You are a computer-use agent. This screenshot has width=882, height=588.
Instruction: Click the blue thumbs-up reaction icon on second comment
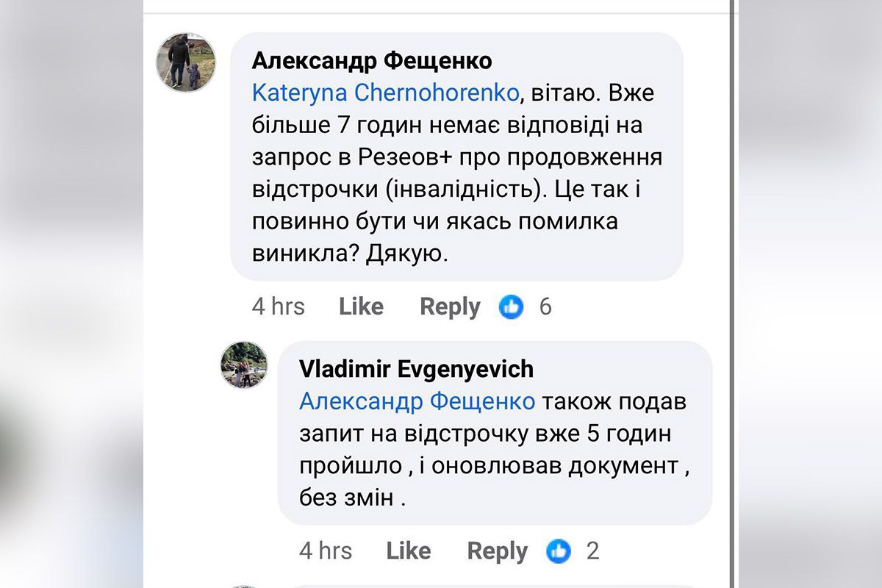(560, 551)
